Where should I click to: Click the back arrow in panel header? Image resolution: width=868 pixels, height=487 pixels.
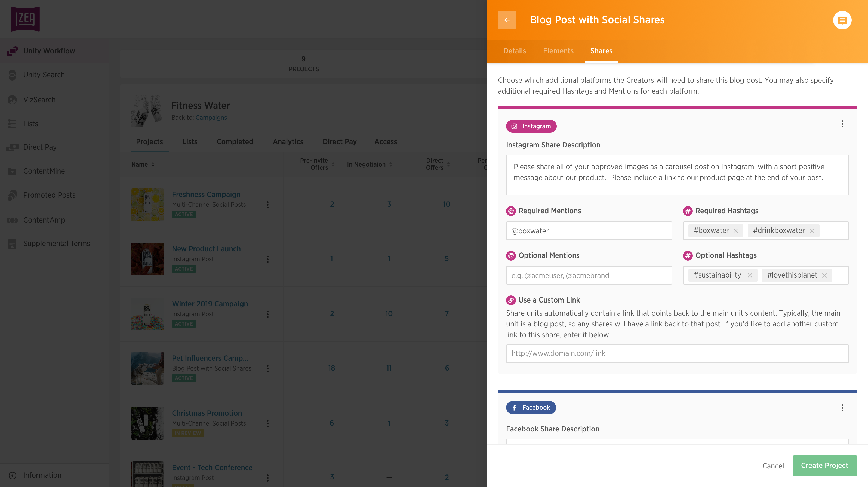(x=507, y=20)
